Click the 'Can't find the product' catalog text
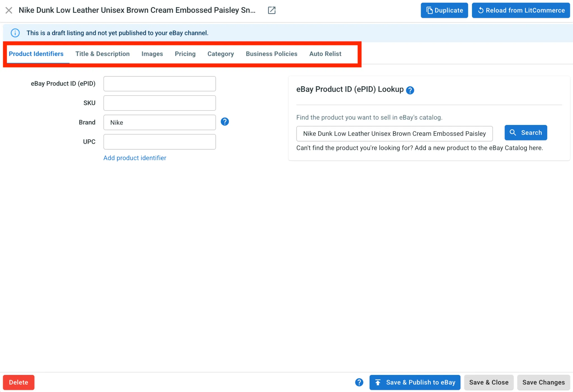The width and height of the screenshot is (573, 392). coord(420,148)
